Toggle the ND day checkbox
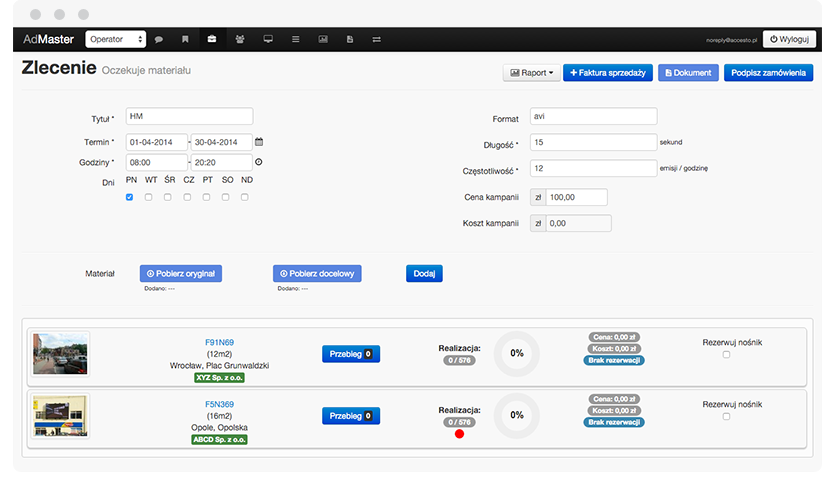The width and height of the screenshot is (835, 498). pyautogui.click(x=244, y=197)
